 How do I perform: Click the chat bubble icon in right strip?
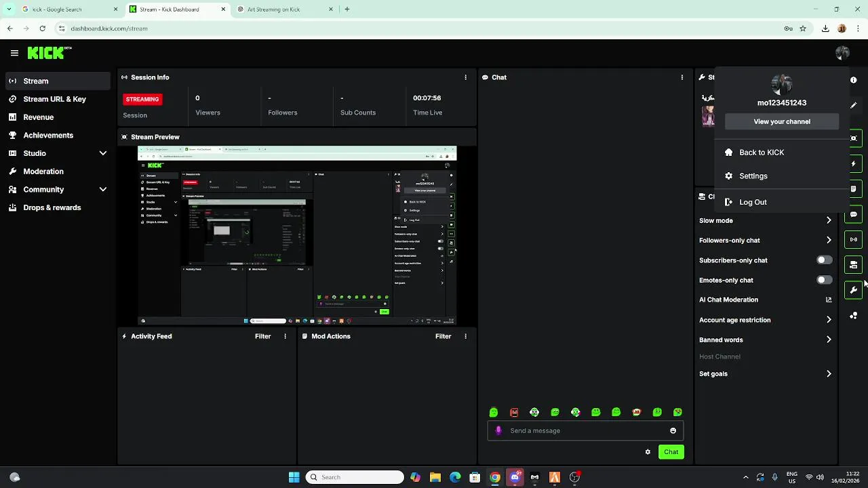(x=854, y=214)
